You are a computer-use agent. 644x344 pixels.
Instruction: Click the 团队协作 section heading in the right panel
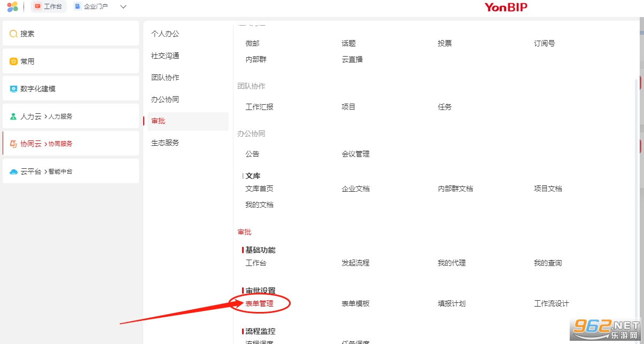click(251, 86)
